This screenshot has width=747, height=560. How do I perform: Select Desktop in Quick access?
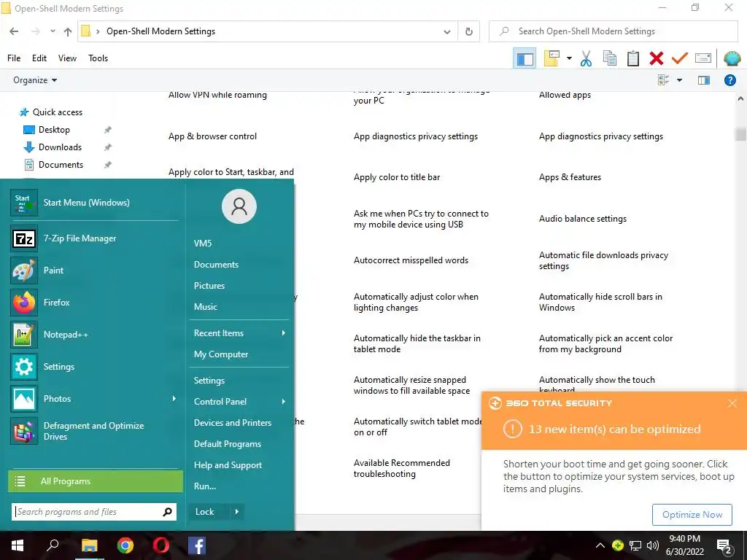coord(54,130)
